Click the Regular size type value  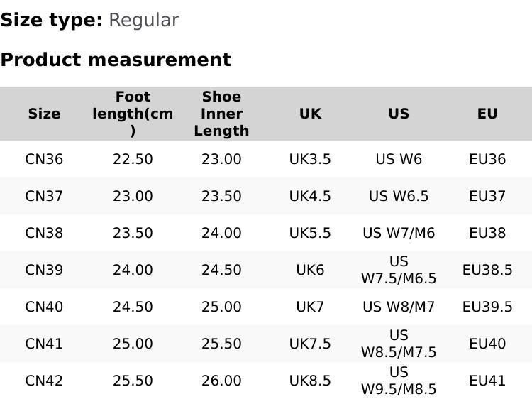coord(143,20)
